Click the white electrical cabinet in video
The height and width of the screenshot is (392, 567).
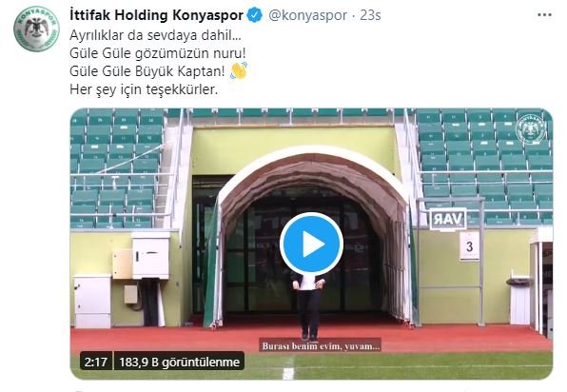click(92, 301)
